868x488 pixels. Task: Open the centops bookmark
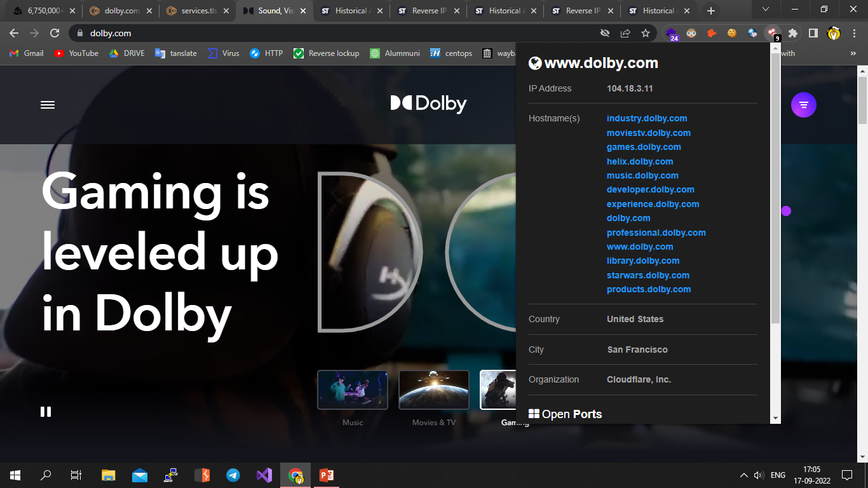[x=451, y=53]
